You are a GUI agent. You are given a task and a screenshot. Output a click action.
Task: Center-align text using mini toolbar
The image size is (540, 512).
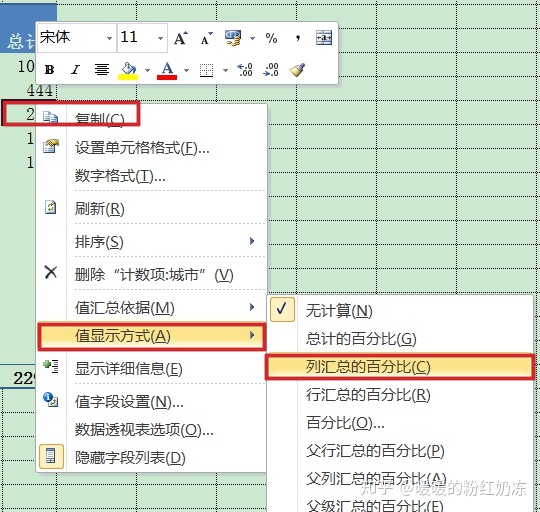(102, 70)
